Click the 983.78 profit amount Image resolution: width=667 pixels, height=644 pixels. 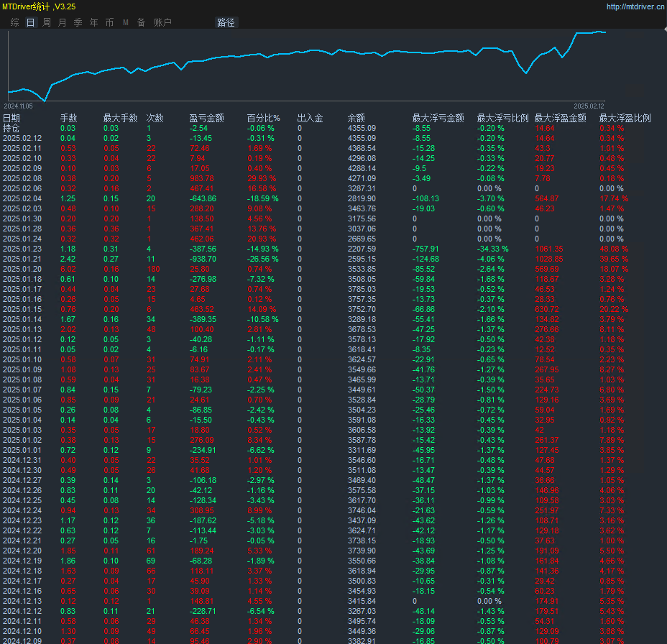tap(202, 179)
